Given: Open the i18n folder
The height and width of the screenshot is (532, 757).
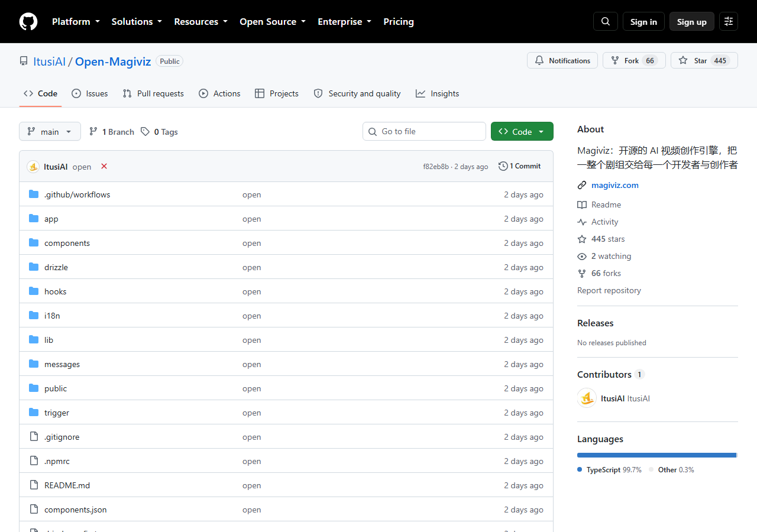Looking at the screenshot, I should pyautogui.click(x=52, y=316).
